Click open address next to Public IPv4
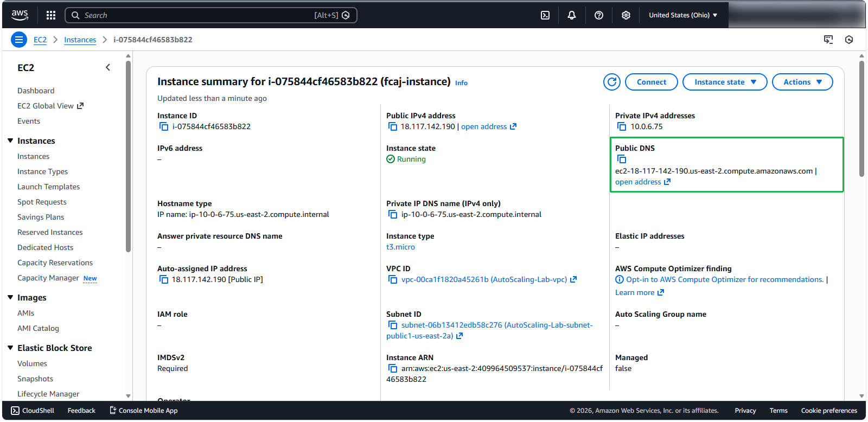This screenshot has width=868, height=422. point(489,126)
